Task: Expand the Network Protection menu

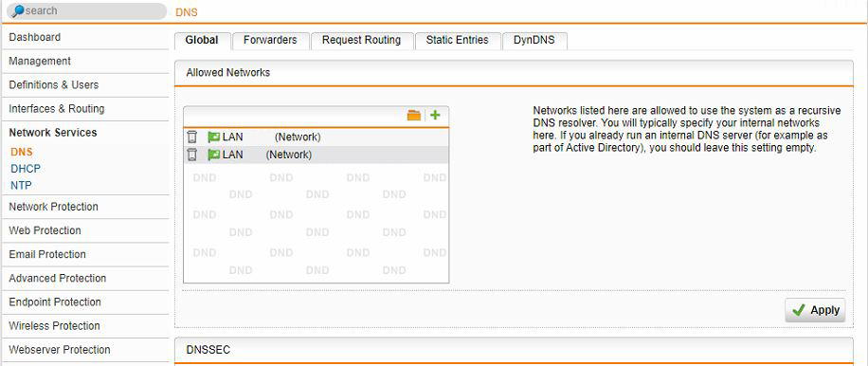Action: [x=84, y=207]
